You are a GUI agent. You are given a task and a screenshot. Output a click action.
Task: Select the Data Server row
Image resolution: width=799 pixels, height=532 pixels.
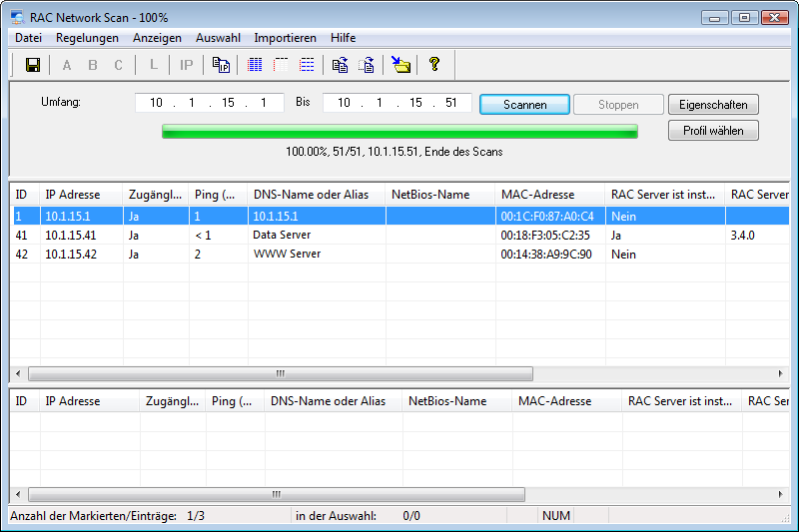tap(400, 235)
